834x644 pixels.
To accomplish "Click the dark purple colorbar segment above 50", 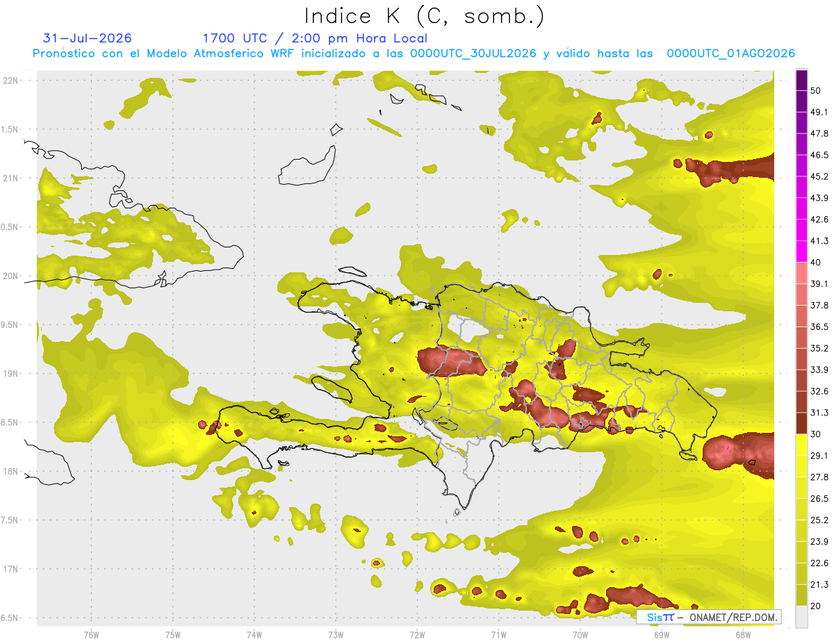I will [801, 80].
